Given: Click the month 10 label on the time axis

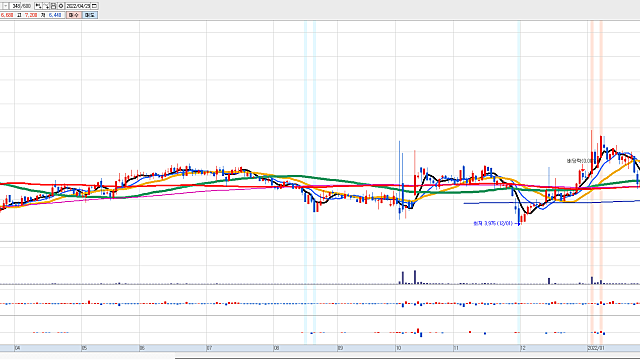Looking at the screenshot, I should pos(399,348).
